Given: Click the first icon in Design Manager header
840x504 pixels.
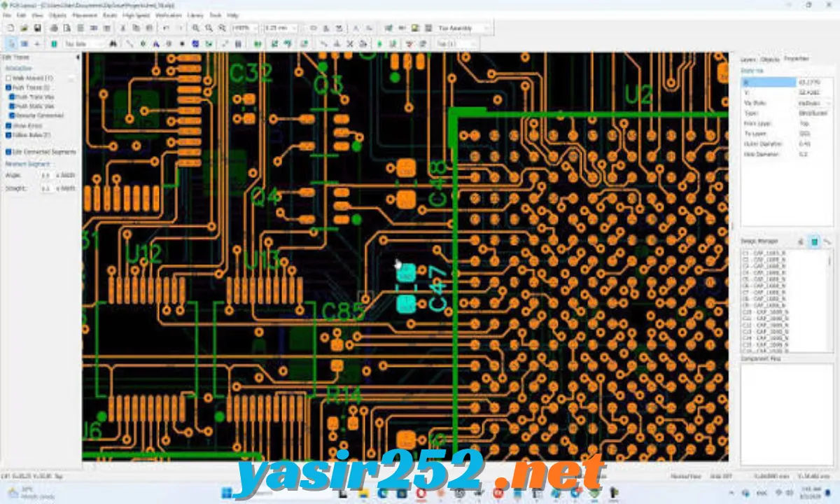Looking at the screenshot, I should [801, 241].
